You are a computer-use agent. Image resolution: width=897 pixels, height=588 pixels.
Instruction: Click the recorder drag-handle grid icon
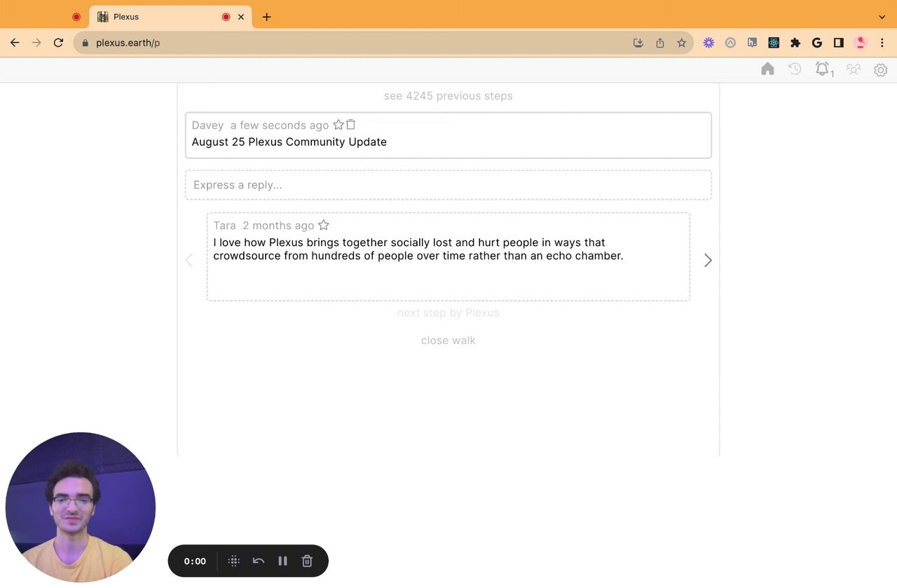(x=234, y=561)
